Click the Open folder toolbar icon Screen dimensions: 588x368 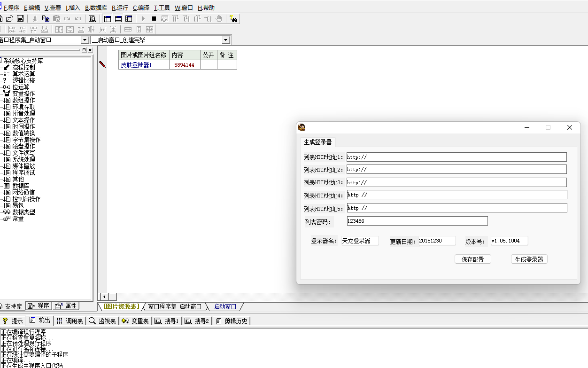[9, 19]
